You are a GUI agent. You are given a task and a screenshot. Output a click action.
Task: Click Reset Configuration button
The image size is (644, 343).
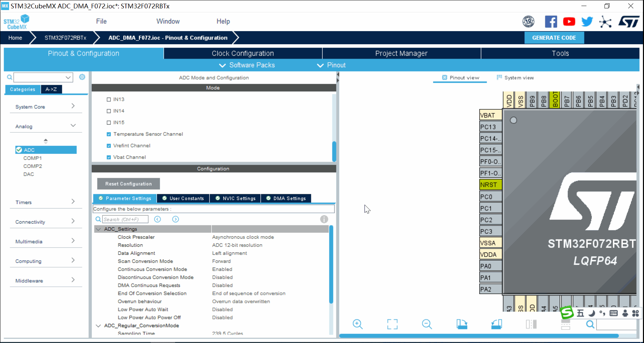click(x=129, y=184)
